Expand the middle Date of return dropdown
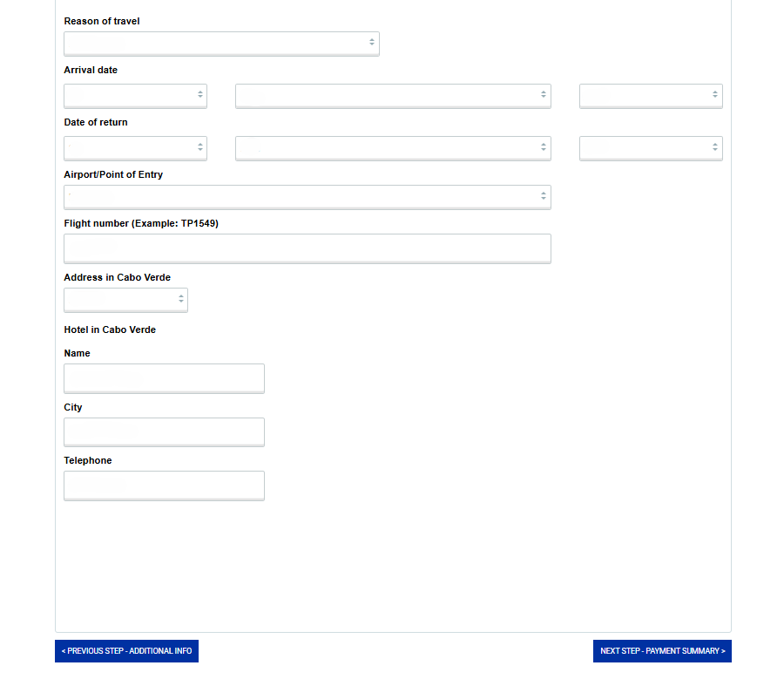 point(393,148)
